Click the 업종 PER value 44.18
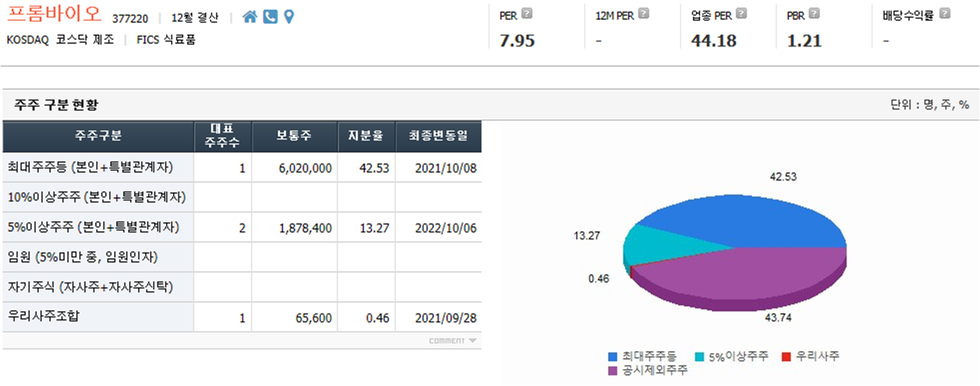The width and height of the screenshot is (980, 386). point(714,42)
